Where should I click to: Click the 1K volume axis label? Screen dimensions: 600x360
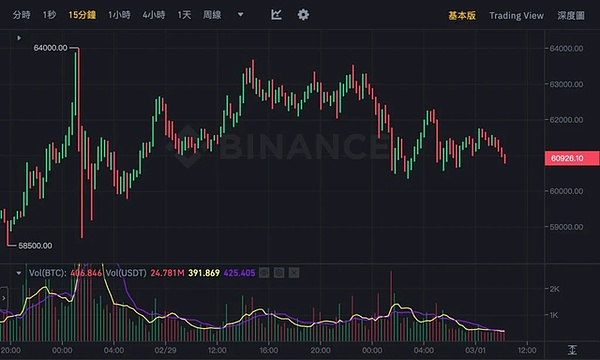[x=554, y=315]
